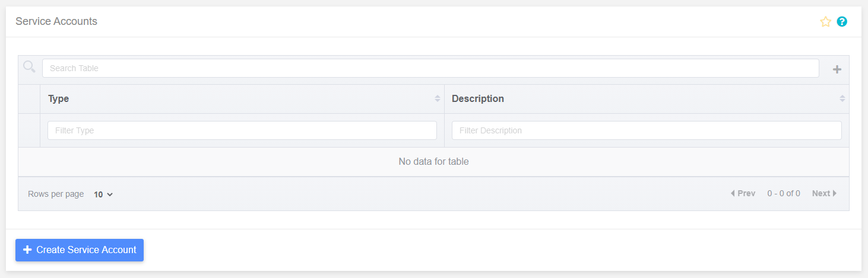
Task: Click the Filter Type input field
Action: click(242, 130)
